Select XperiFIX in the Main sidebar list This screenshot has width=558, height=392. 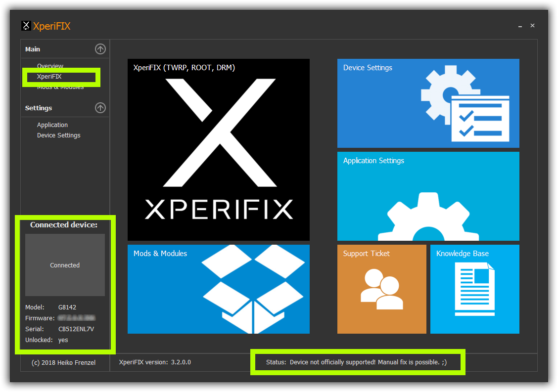(49, 77)
